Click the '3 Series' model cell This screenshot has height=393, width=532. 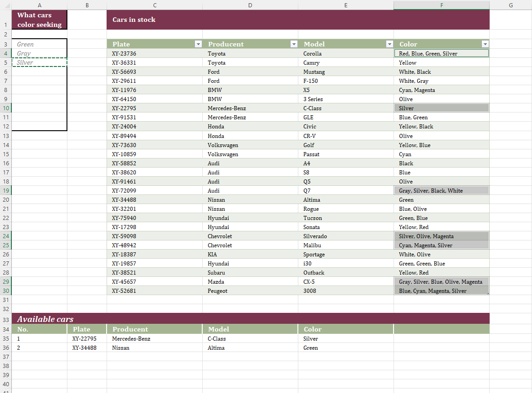346,99
